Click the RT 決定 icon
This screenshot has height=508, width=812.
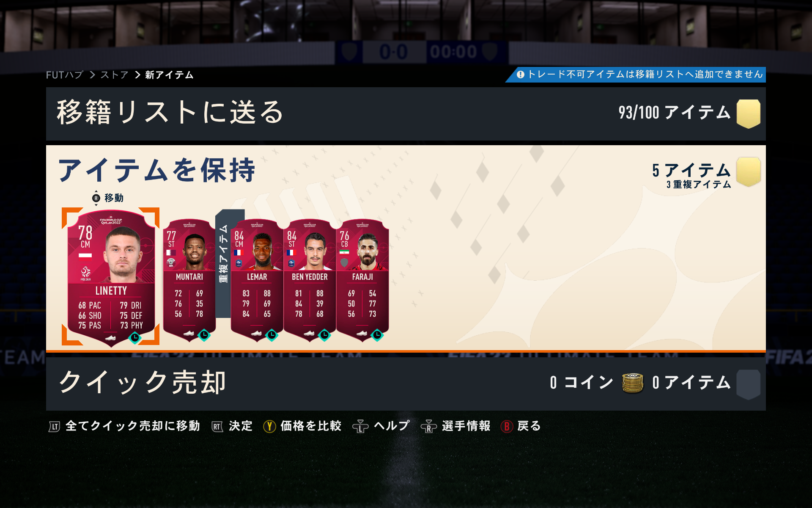[x=217, y=426]
